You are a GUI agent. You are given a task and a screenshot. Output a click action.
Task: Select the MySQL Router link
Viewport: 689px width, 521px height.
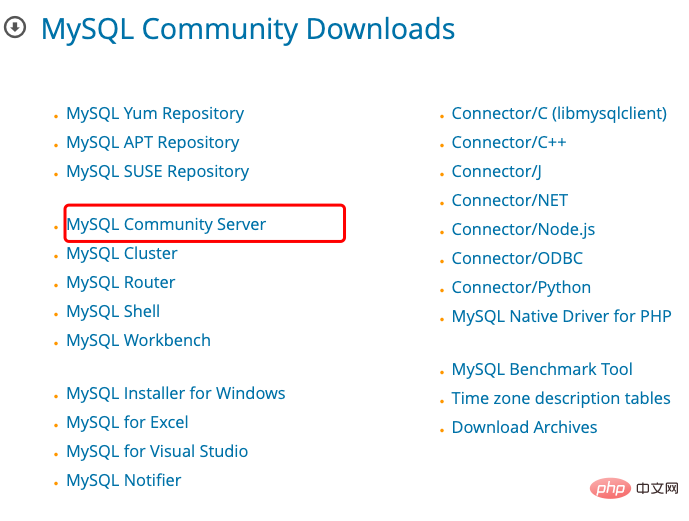coord(120,282)
